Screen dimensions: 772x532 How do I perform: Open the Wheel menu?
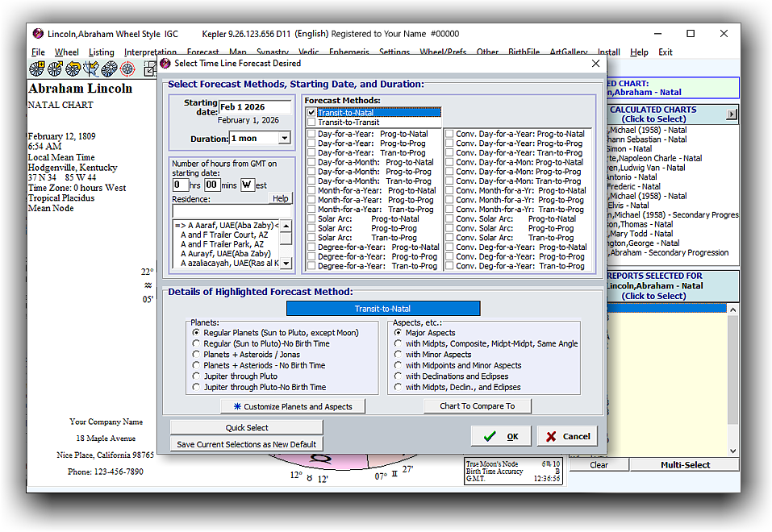(66, 52)
